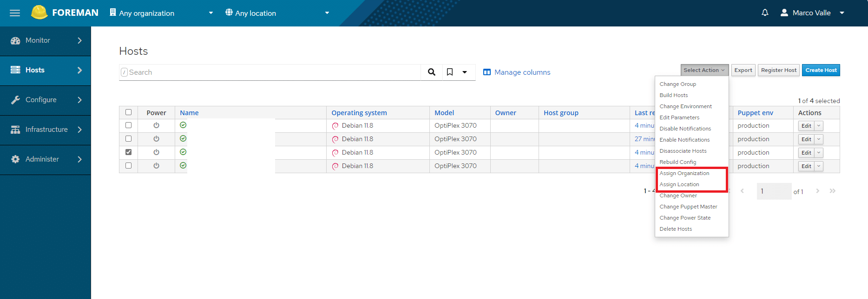
Task: Click green status icon in first host row
Action: 183,125
